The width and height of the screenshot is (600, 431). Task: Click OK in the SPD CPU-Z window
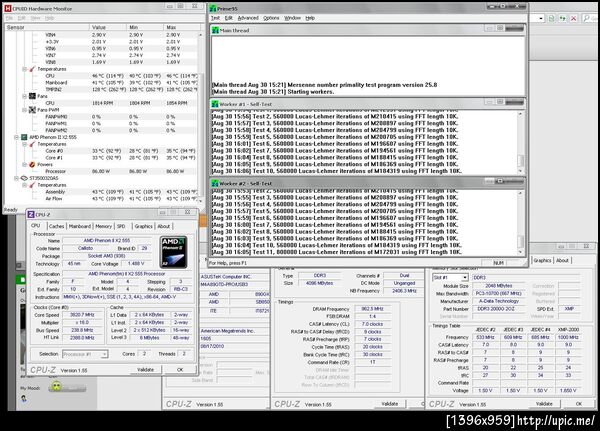pyautogui.click(x=579, y=404)
